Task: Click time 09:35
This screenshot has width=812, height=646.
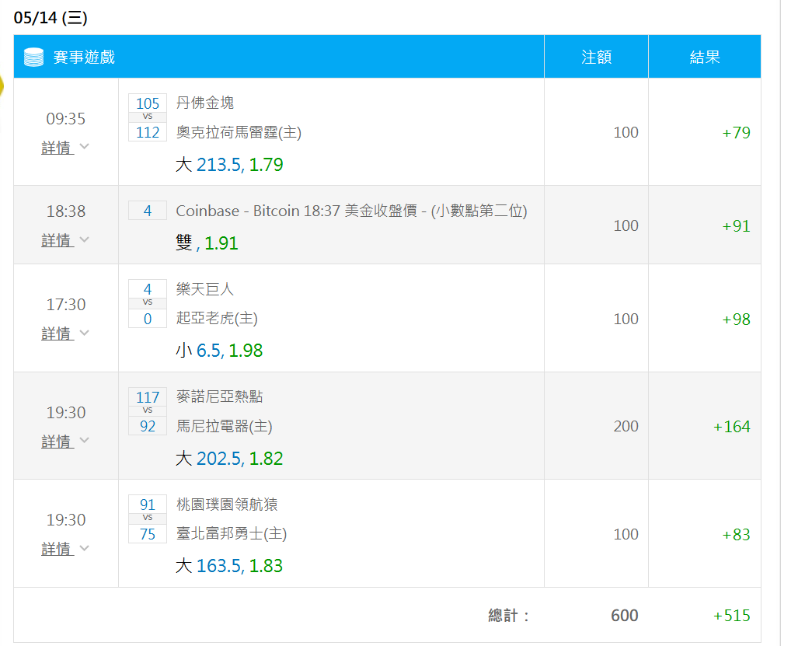Action: pos(66,119)
